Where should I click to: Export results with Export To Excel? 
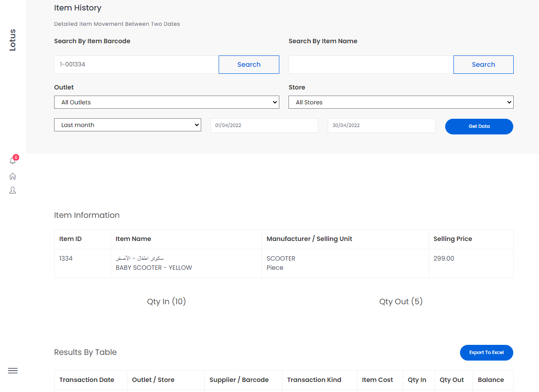(487, 353)
